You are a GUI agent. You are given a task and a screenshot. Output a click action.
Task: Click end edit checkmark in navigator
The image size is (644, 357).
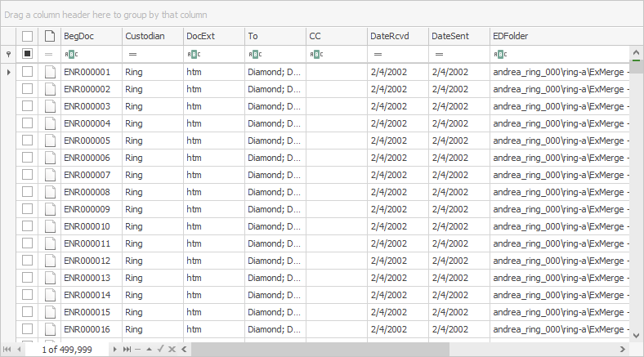tap(161, 349)
